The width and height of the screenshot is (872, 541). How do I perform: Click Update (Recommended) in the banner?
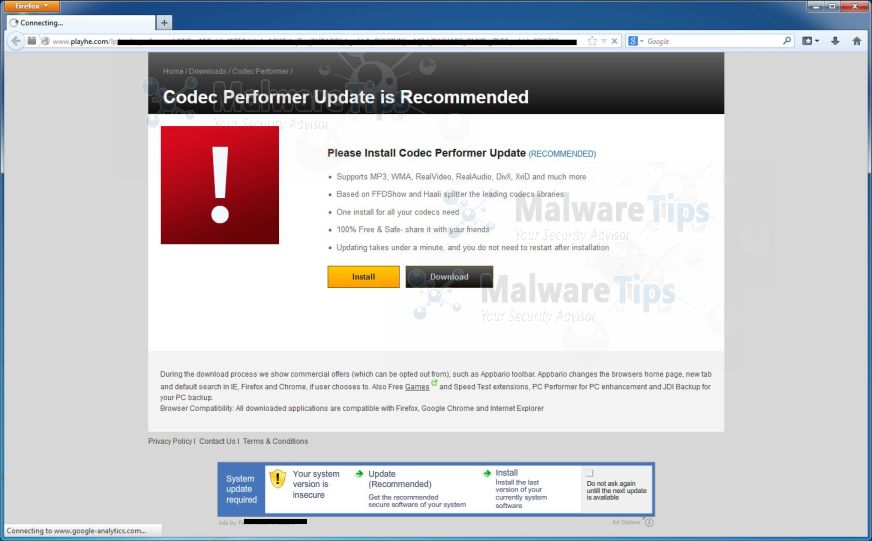click(x=399, y=479)
